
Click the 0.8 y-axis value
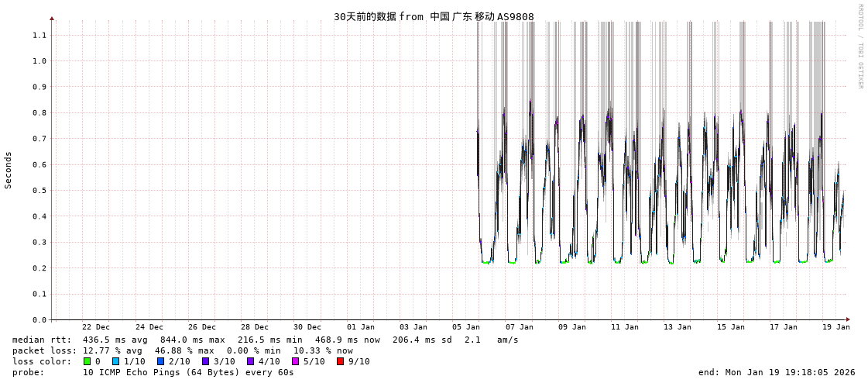pos(39,112)
